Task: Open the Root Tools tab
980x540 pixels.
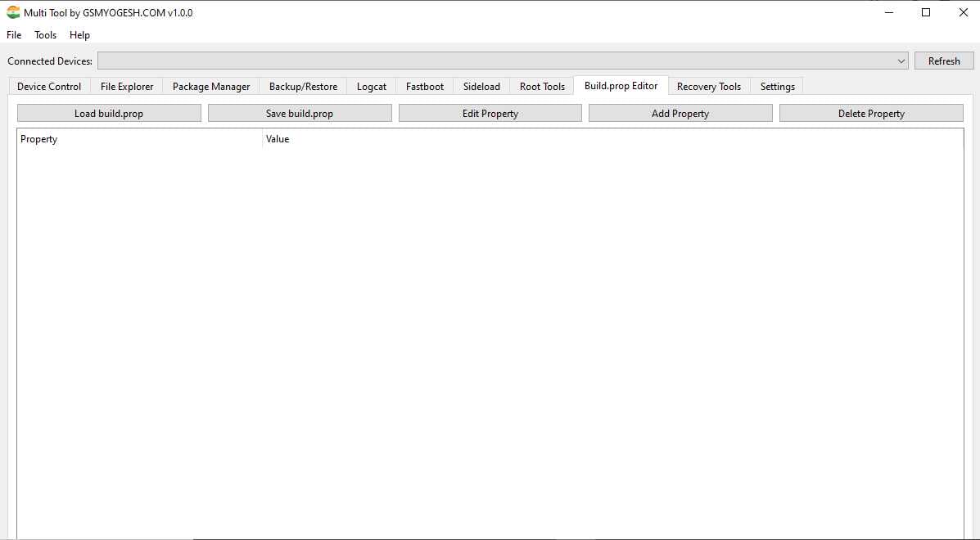Action: tap(542, 87)
